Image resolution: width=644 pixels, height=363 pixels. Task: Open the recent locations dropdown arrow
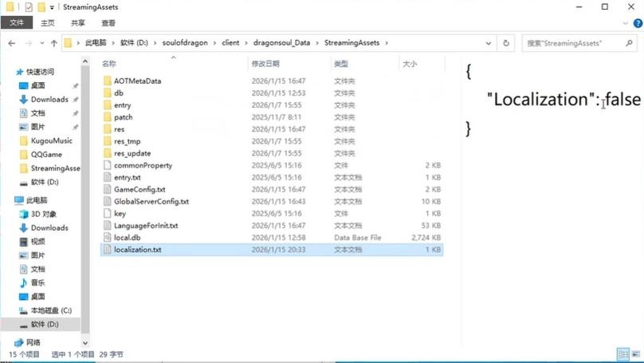pos(41,43)
